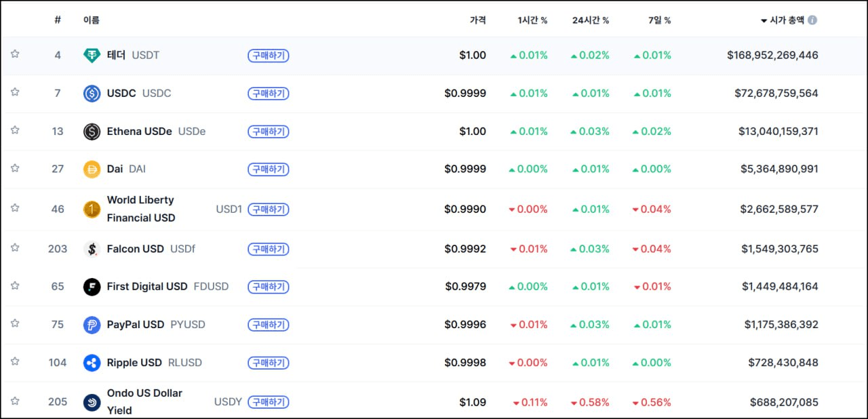This screenshot has width=868, height=419.
Task: Buy First Digital USD via 구매하기
Action: 269,287
